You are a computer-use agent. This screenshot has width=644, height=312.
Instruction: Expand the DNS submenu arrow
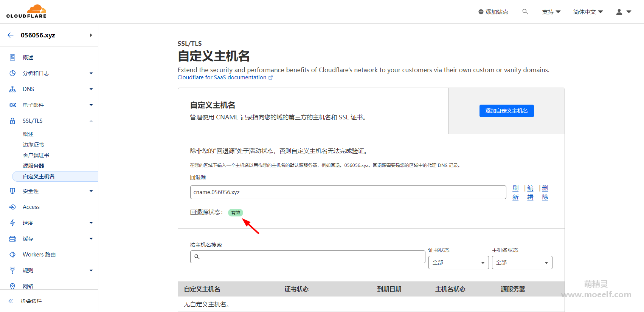[x=91, y=89]
